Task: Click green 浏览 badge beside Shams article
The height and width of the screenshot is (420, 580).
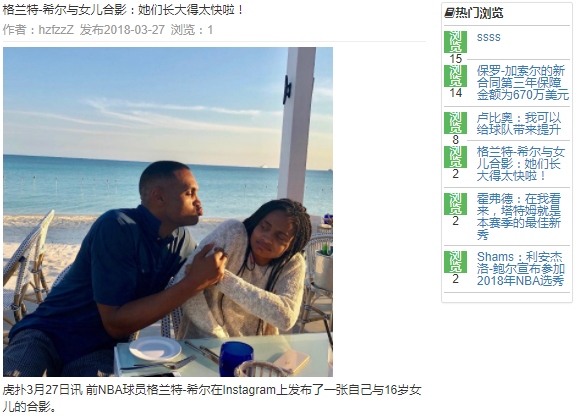Action: [x=455, y=262]
